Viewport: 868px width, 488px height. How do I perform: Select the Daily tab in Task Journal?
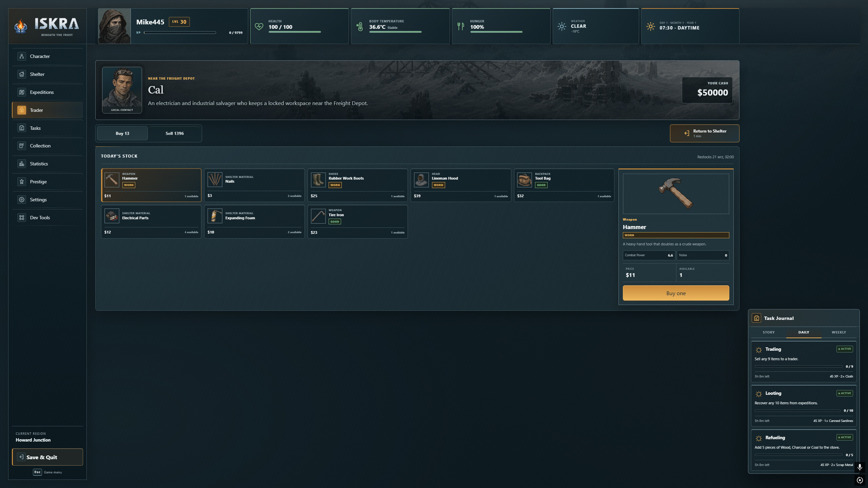pos(804,332)
